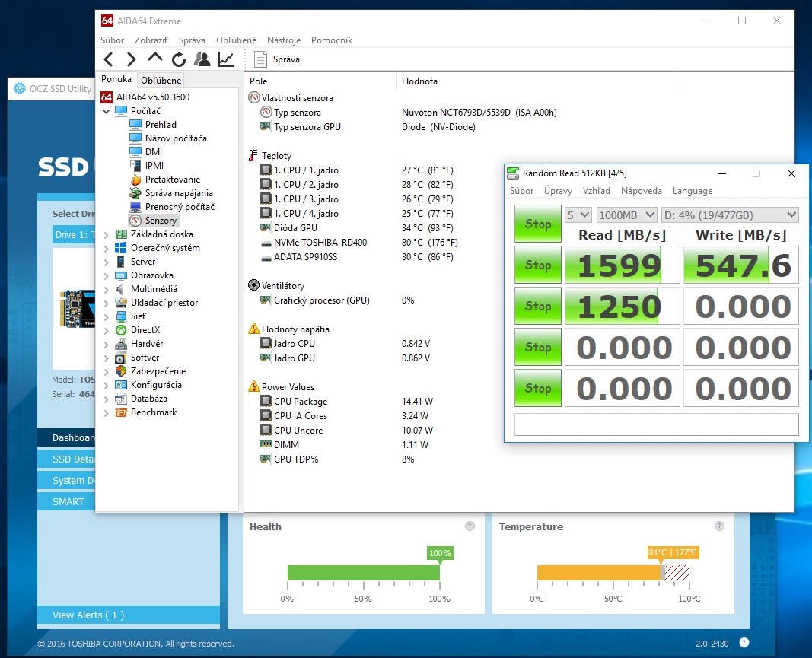Select the ADATA SP910SS temperature row
This screenshot has height=658, width=812.
[x=356, y=257]
